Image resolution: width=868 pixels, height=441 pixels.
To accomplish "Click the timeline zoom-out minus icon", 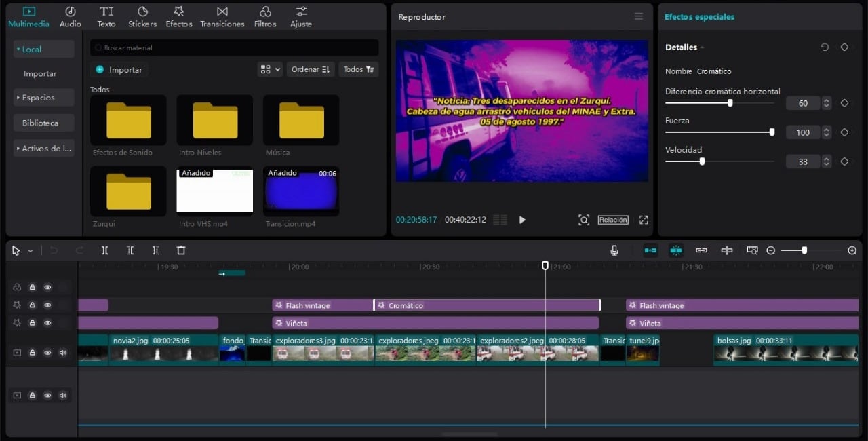I will click(x=770, y=250).
